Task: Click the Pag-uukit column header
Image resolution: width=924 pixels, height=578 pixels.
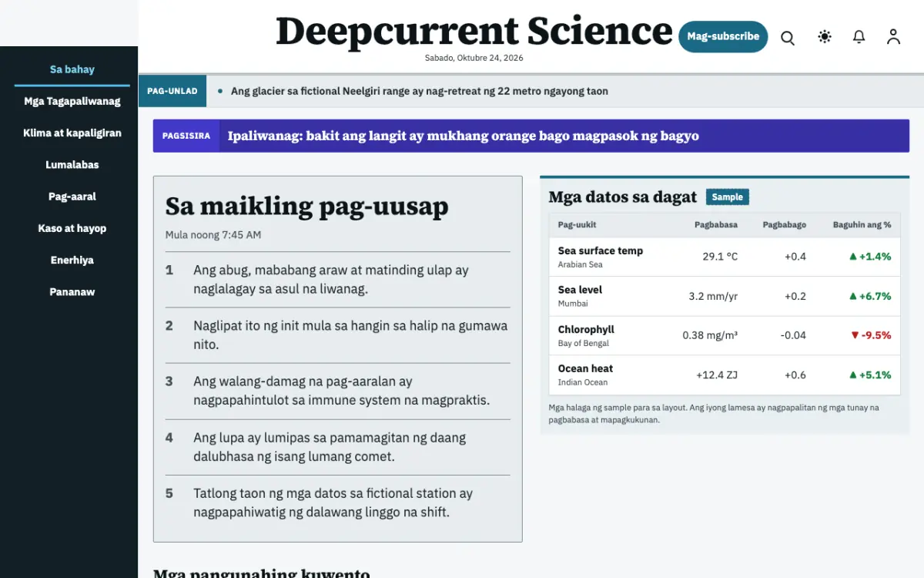Action: (577, 225)
